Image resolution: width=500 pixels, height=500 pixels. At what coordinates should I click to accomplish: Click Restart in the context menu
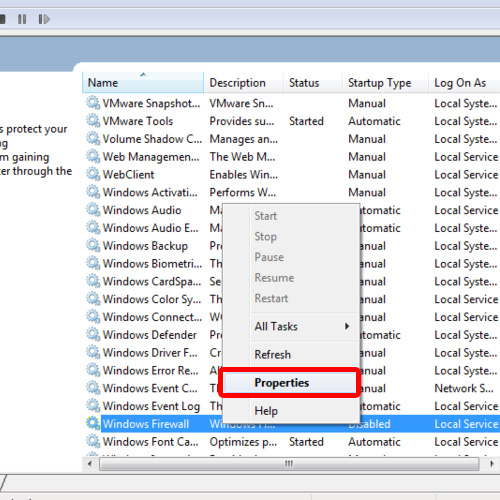coord(289,298)
